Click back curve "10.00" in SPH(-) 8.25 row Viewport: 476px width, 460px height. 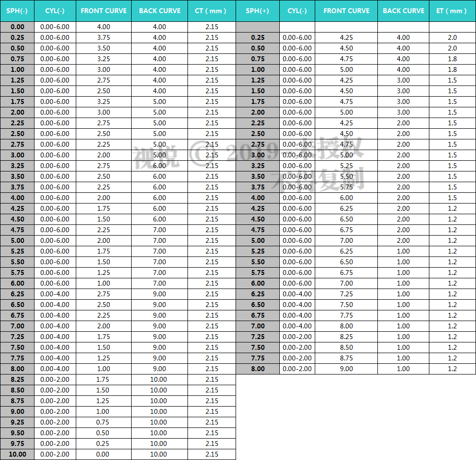[158, 380]
